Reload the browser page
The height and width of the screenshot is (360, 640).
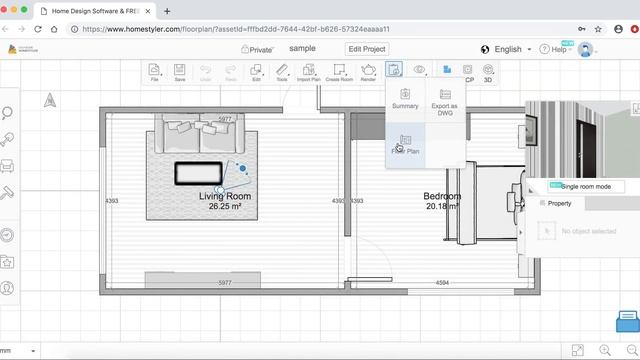38,29
